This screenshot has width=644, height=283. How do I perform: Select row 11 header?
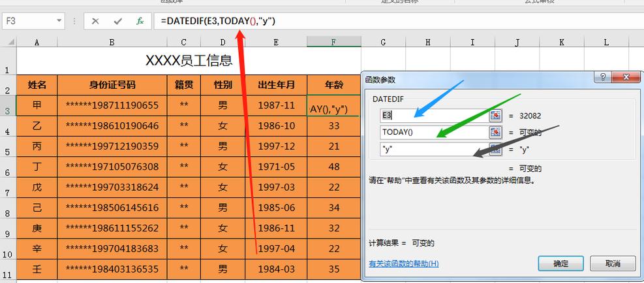point(8,270)
